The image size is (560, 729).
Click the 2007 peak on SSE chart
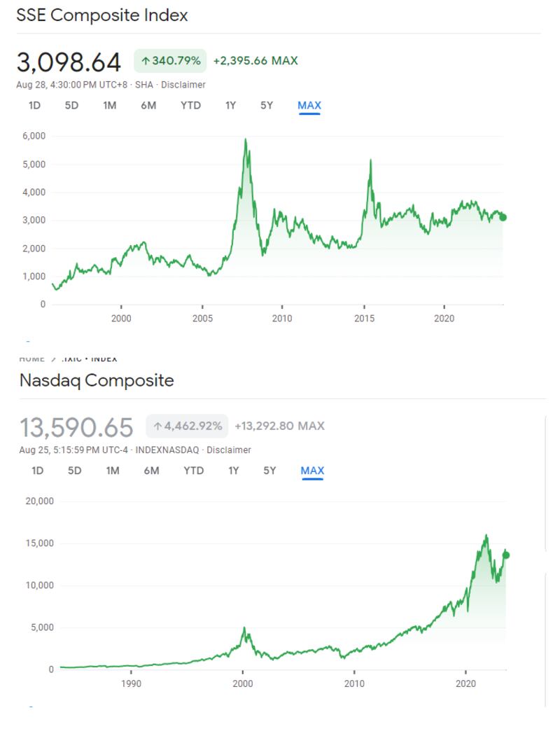(x=245, y=140)
